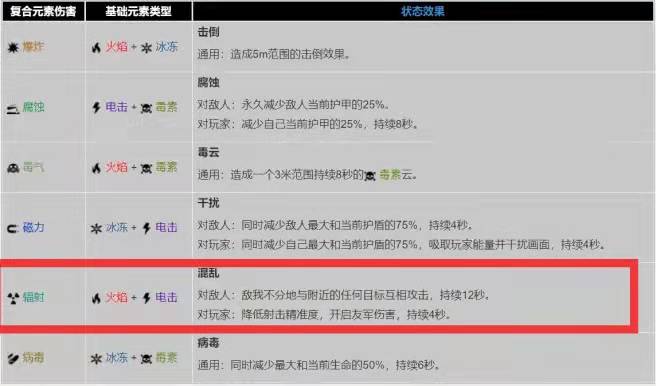Viewport: 656px width, 386px height.
Task: Click the 复合元素伤害 column header
Action: [x=43, y=11]
